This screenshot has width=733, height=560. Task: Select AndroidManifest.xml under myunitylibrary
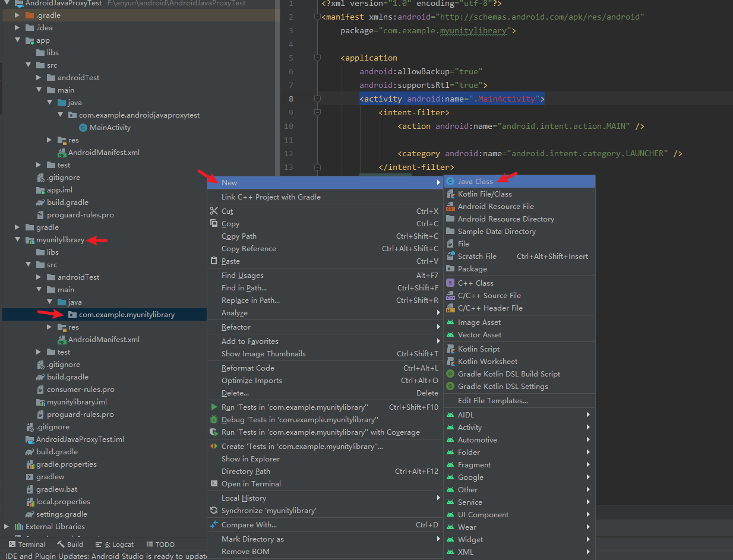tap(105, 340)
